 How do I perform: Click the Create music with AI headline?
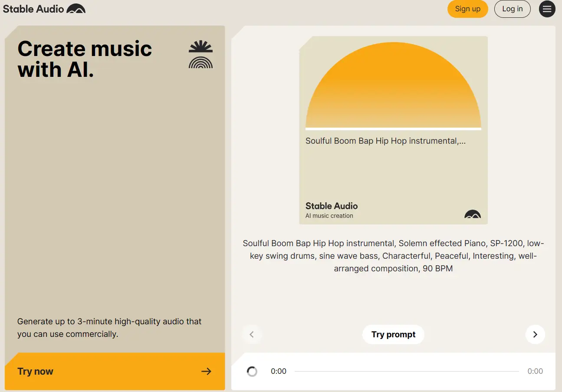[x=85, y=59]
